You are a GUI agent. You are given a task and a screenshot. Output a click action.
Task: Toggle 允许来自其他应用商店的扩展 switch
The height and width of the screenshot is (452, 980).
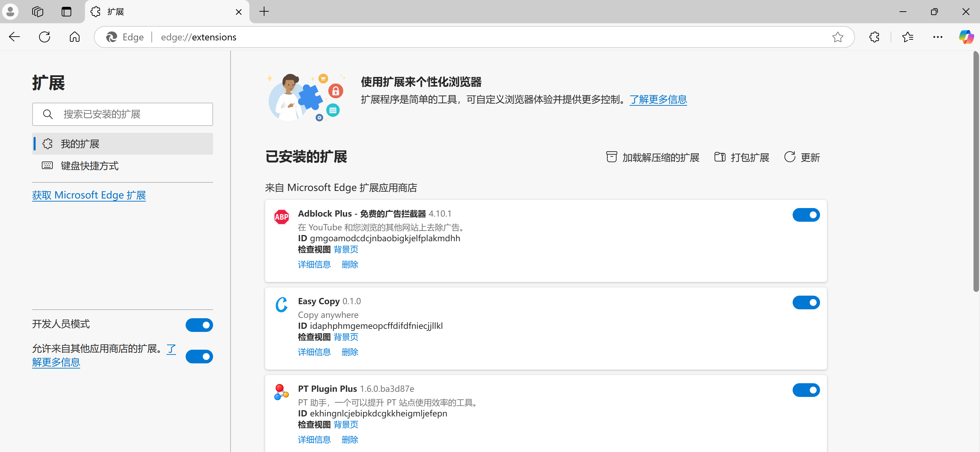pos(199,357)
